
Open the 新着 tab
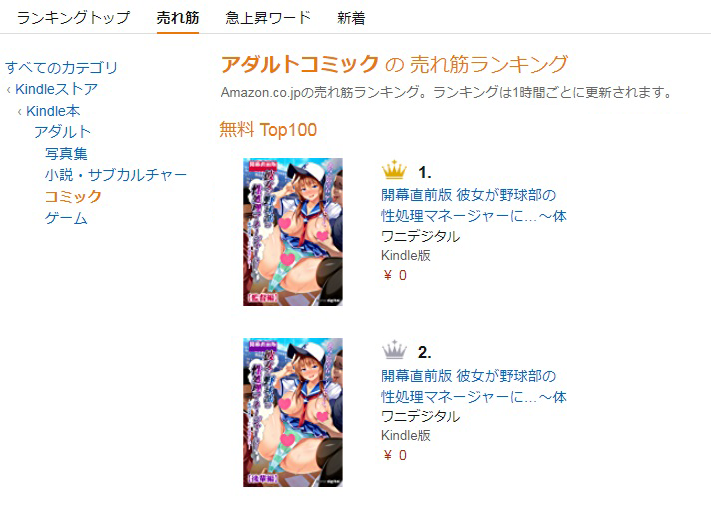tap(351, 18)
